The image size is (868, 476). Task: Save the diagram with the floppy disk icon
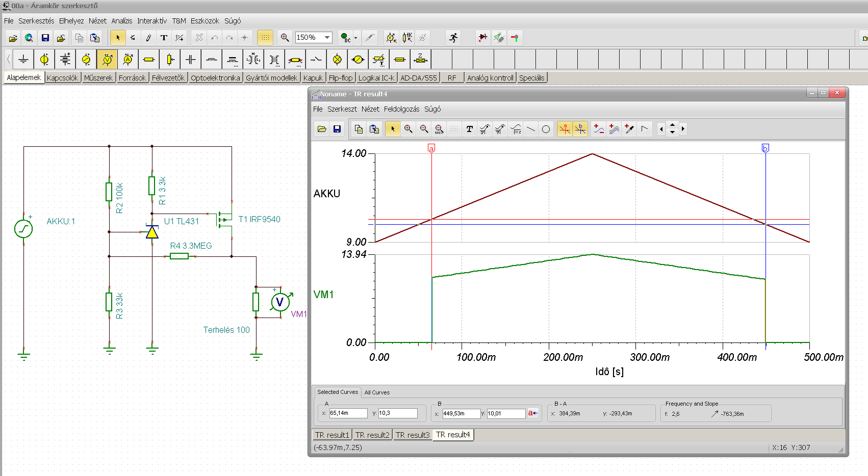(337, 129)
